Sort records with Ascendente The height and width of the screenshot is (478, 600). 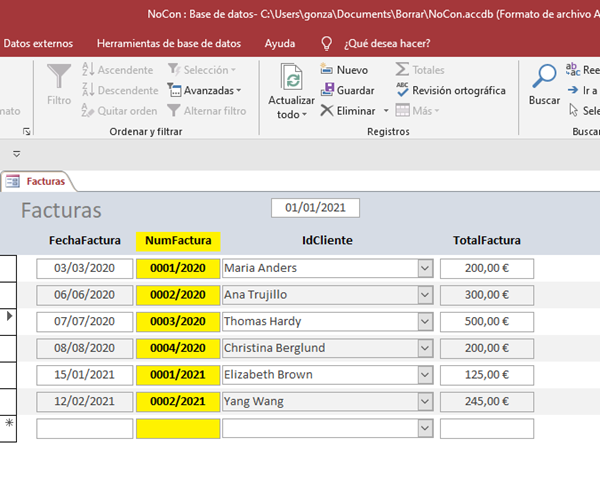pyautogui.click(x=117, y=70)
